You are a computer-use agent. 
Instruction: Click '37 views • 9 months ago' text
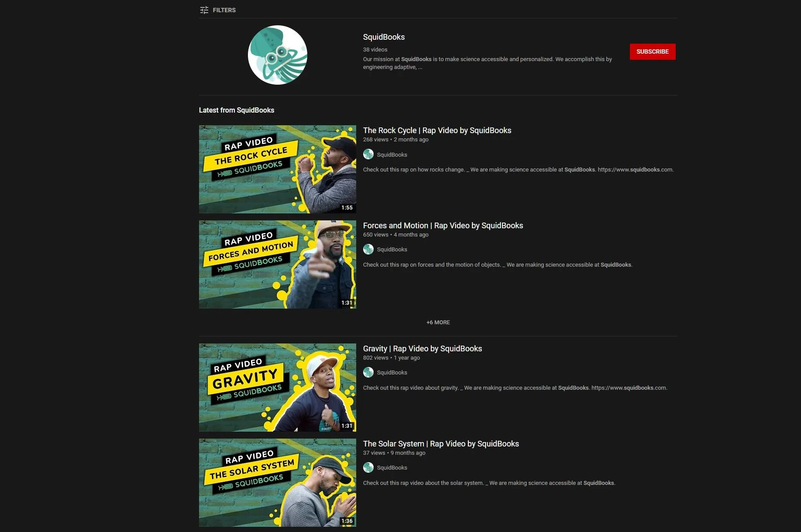pos(394,453)
